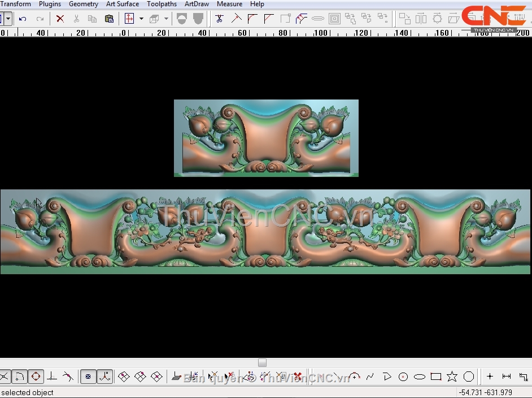Toggle the XYZ axes snap button
The height and width of the screenshot is (398, 532).
104,377
